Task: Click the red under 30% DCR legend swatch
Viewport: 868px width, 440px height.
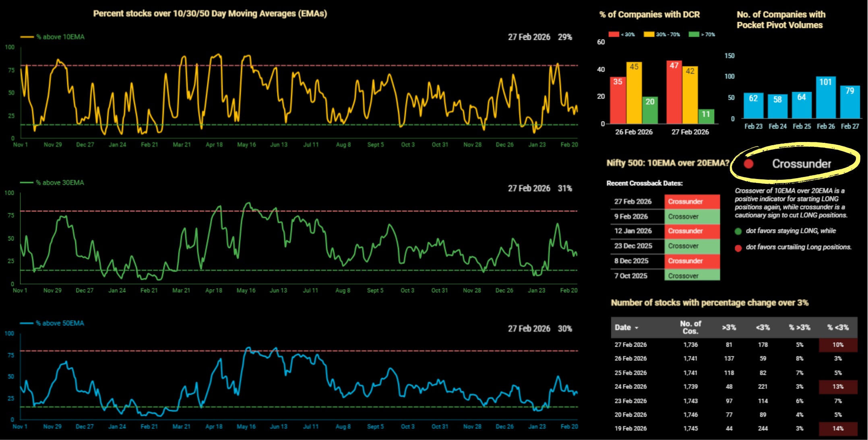Action: pyautogui.click(x=614, y=35)
